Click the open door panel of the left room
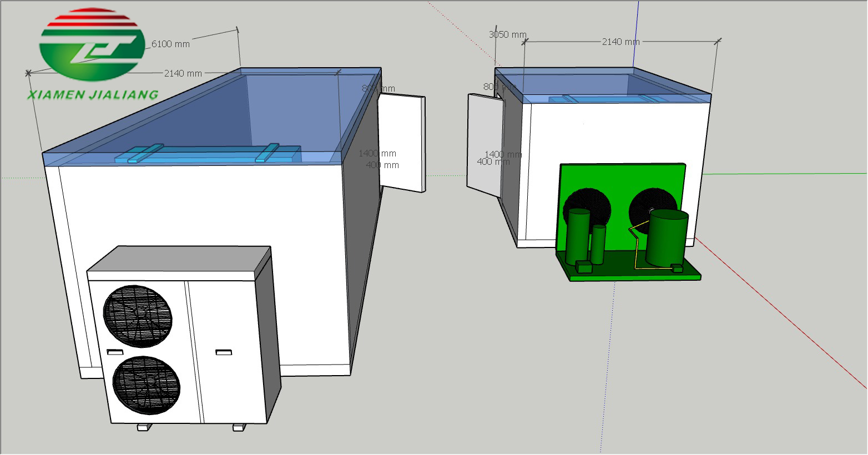 point(402,143)
